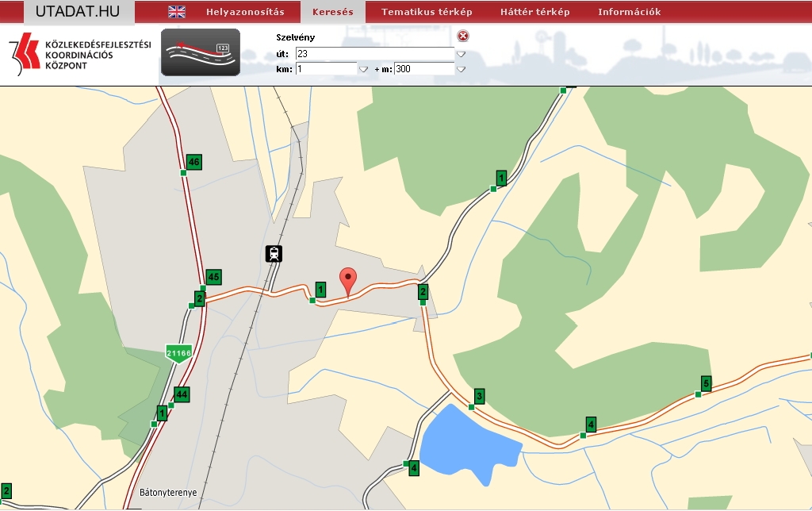Click the UTADAT.HU site logo
This screenshot has width=812, height=511.
[x=77, y=11]
